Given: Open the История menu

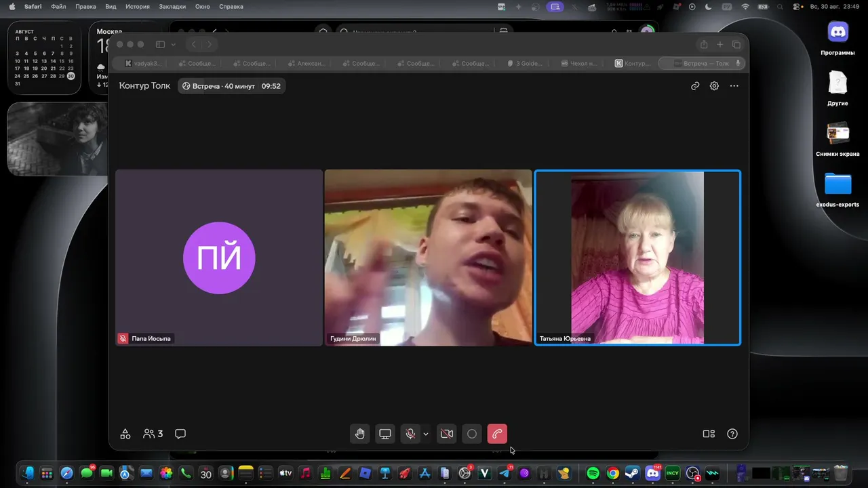Looking at the screenshot, I should pos(138,7).
